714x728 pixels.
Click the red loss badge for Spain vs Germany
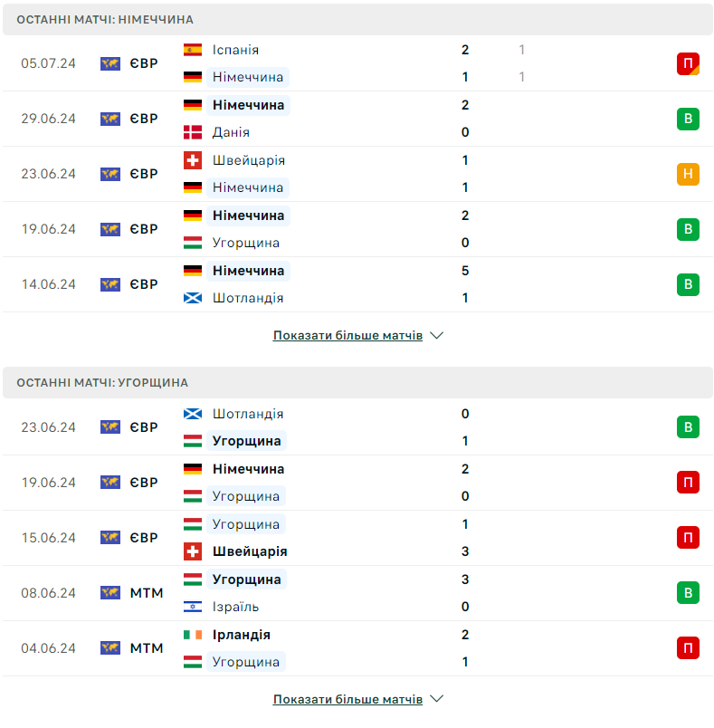688,63
